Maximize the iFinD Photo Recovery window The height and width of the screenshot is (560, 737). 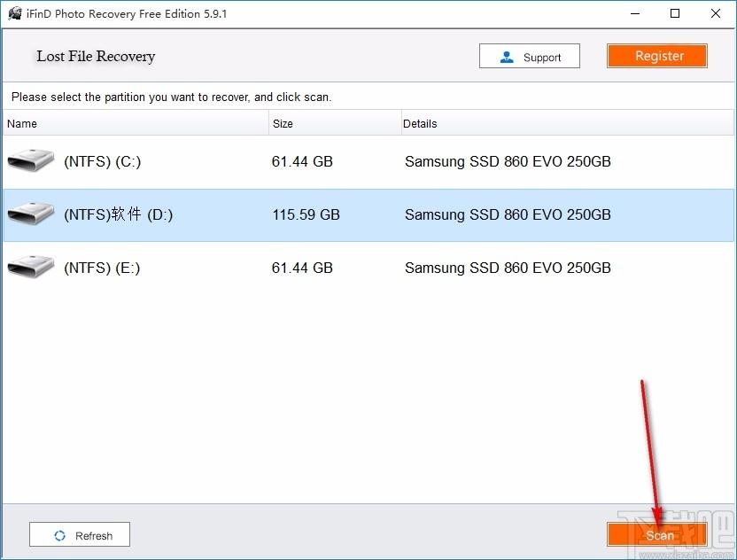(675, 13)
